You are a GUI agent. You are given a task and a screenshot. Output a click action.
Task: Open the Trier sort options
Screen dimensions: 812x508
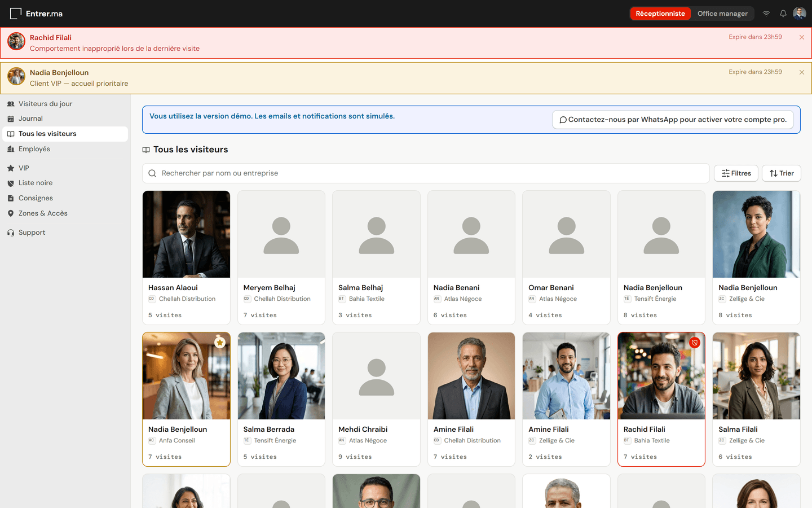[782, 173]
